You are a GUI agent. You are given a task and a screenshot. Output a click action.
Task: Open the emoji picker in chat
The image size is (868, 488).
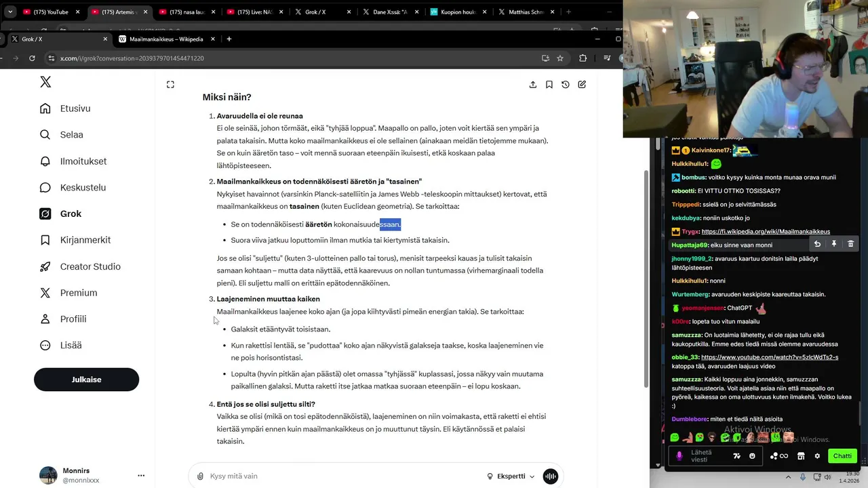(x=752, y=456)
